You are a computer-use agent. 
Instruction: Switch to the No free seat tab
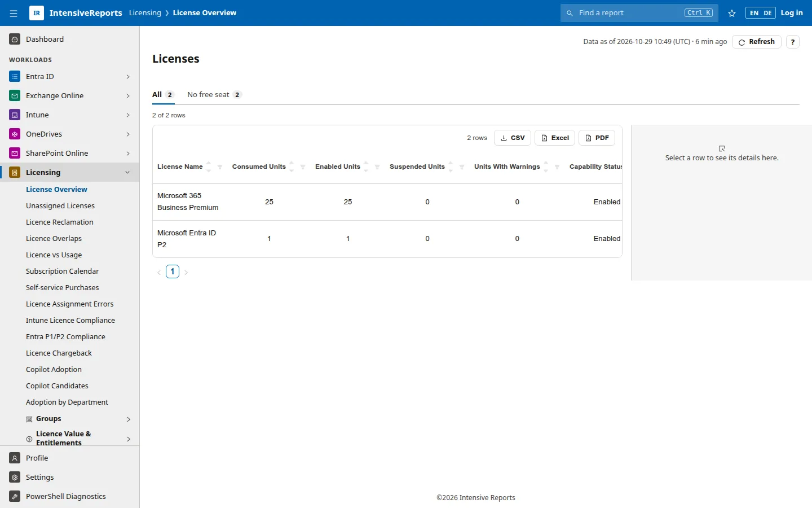tap(214, 95)
